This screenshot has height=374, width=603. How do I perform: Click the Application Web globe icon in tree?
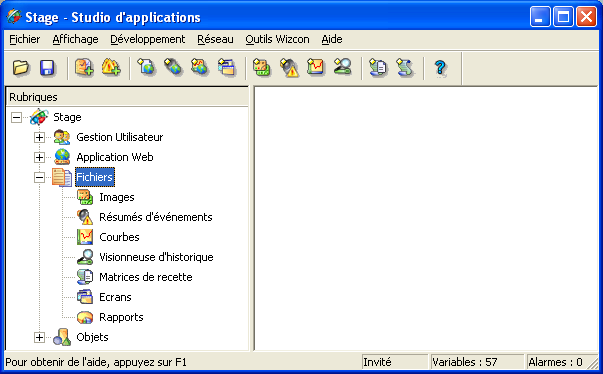pyautogui.click(x=62, y=157)
